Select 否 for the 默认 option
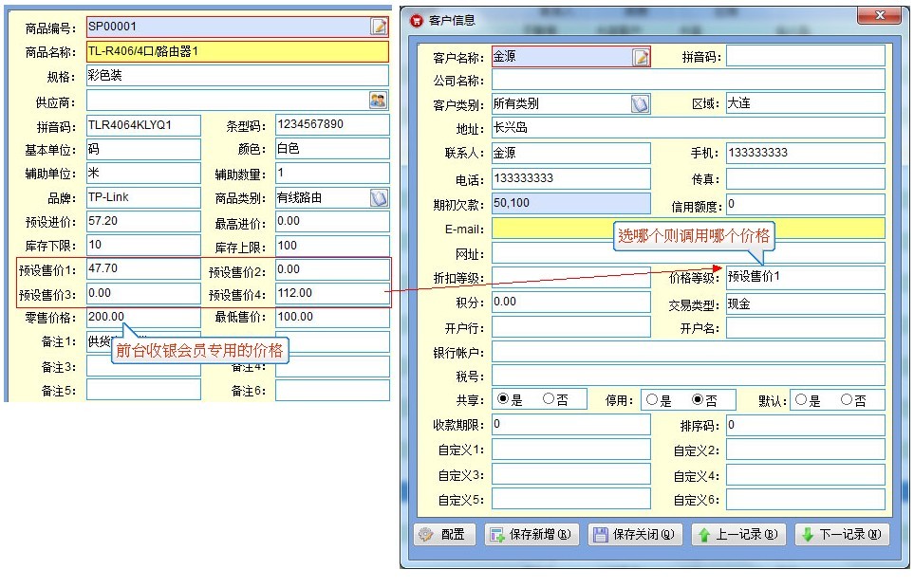Viewport: 914px width, 588px height. pyautogui.click(x=847, y=399)
